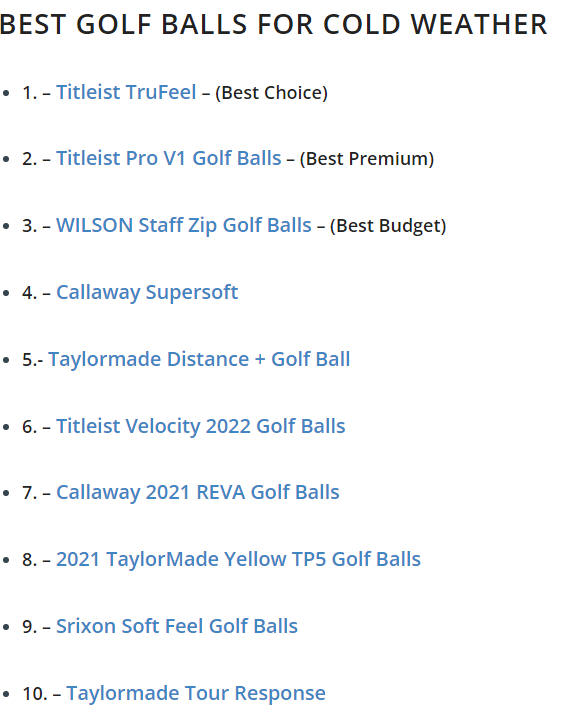Click the (Best Choice) label text
The image size is (579, 715).
click(x=271, y=93)
